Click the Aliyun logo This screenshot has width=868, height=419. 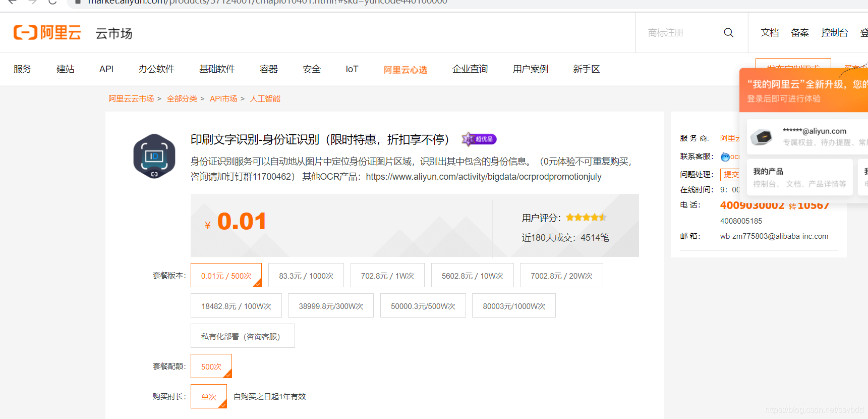point(47,32)
